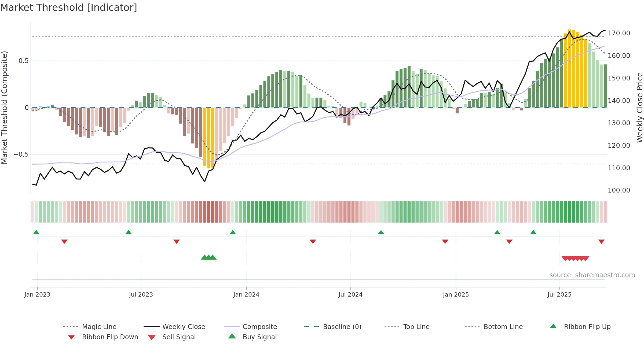644x362 pixels.
Task: Hide the Bottom Line via legend
Action: (494, 327)
